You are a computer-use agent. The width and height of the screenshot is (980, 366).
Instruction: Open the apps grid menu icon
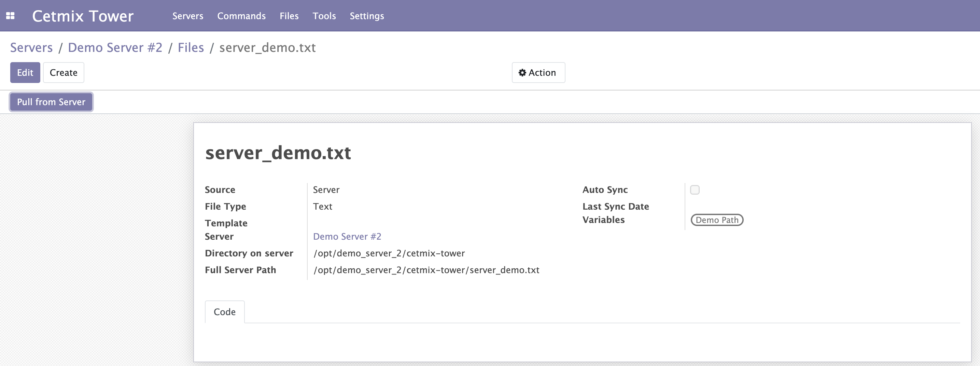[10, 16]
